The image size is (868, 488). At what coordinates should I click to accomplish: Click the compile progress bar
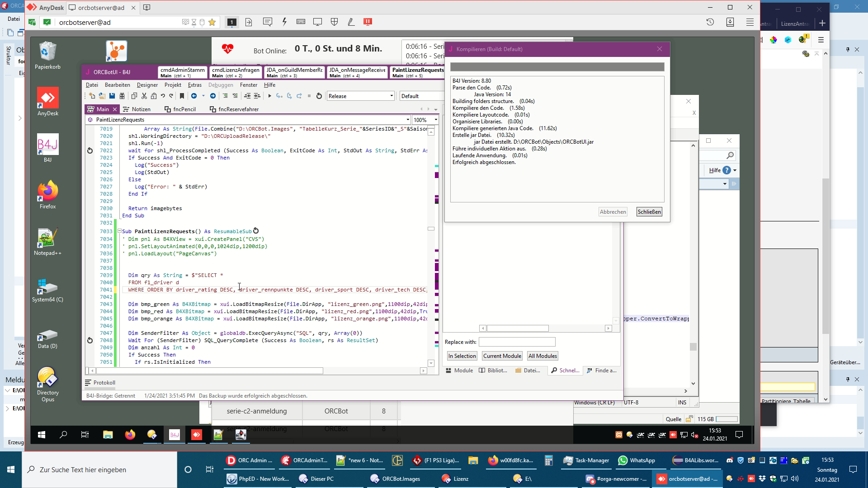point(557,67)
